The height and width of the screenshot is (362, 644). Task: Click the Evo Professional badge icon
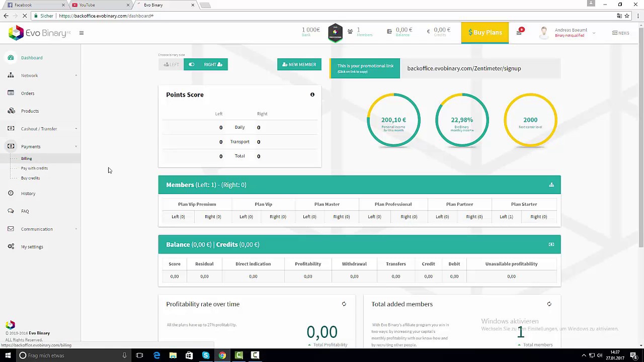point(335,33)
